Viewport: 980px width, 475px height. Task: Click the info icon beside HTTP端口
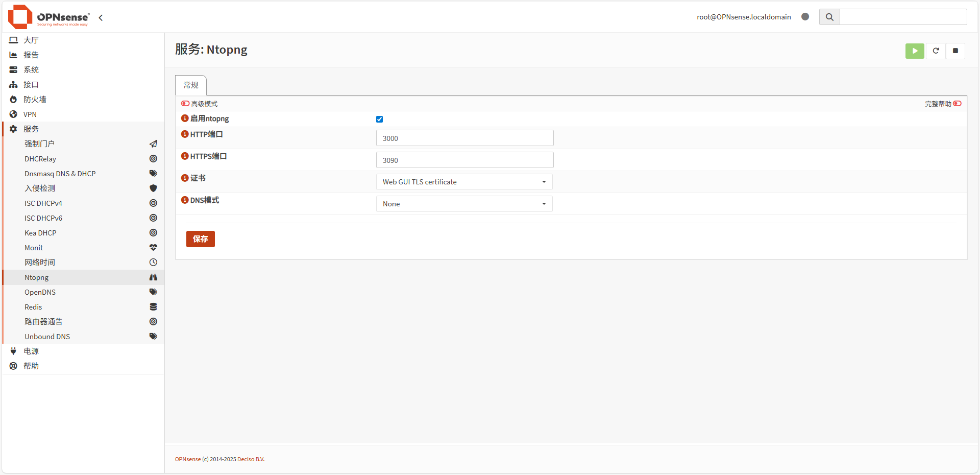pos(185,134)
